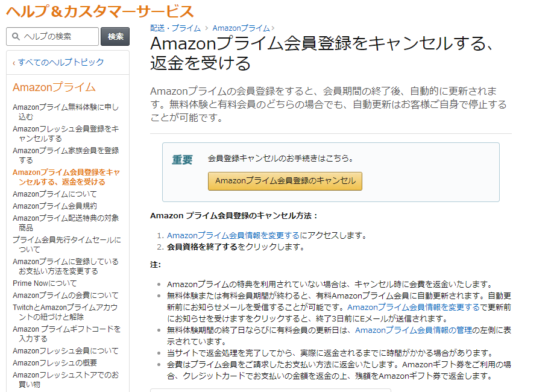Click heading Amazon プライム会員登録のキャンセル方法：
Screen dimensions: 551x392
(x=234, y=216)
